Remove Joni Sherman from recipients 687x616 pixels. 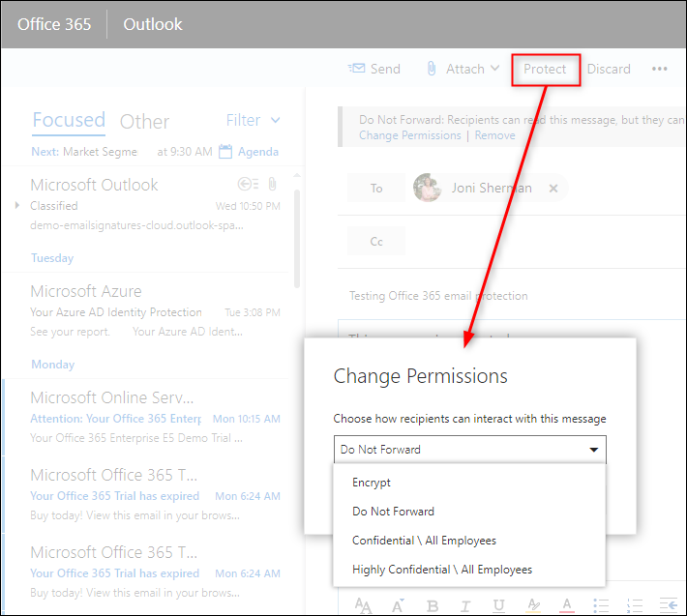pos(553,189)
